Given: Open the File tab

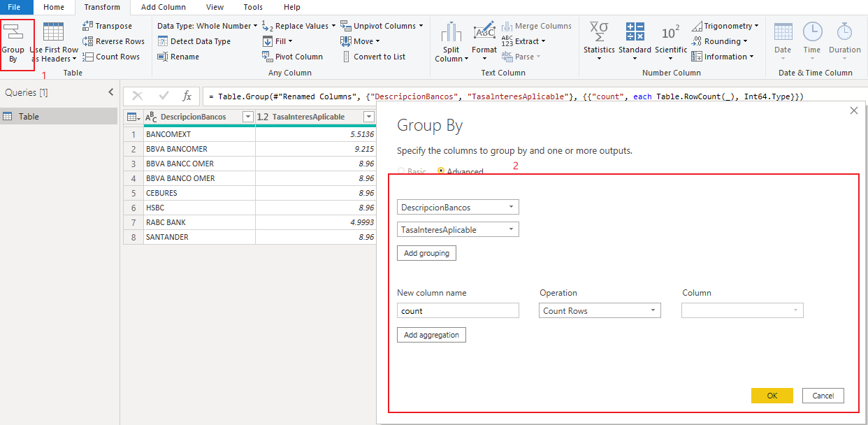Looking at the screenshot, I should [x=14, y=7].
